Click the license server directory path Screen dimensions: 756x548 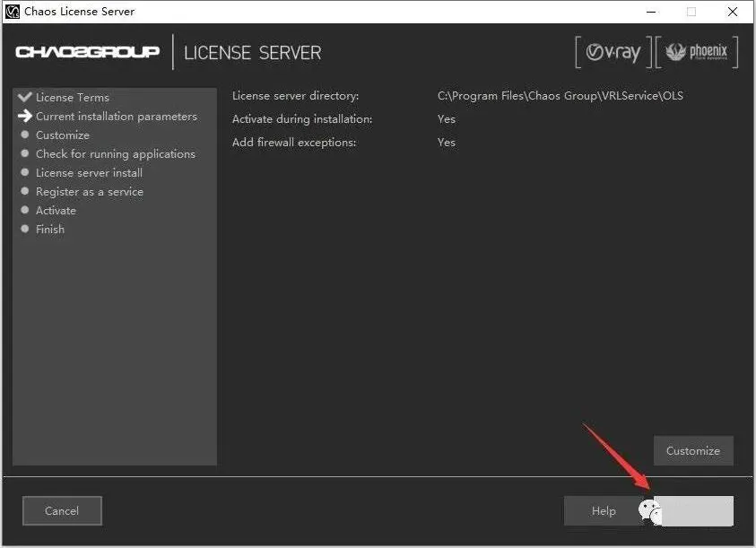[560, 95]
